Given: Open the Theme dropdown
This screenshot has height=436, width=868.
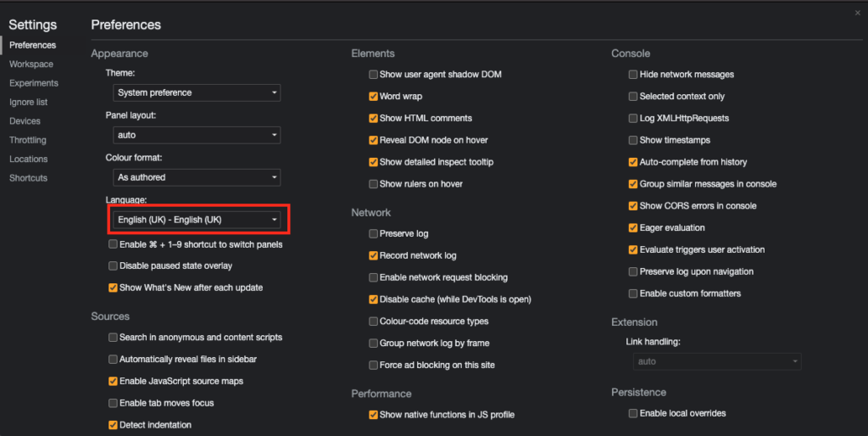Looking at the screenshot, I should pos(197,92).
